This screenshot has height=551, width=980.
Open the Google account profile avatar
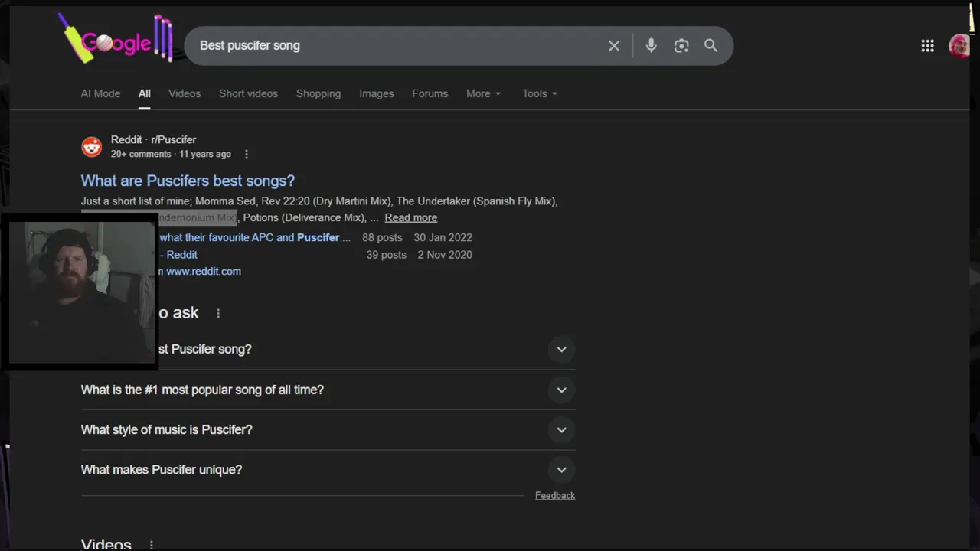click(x=959, y=46)
